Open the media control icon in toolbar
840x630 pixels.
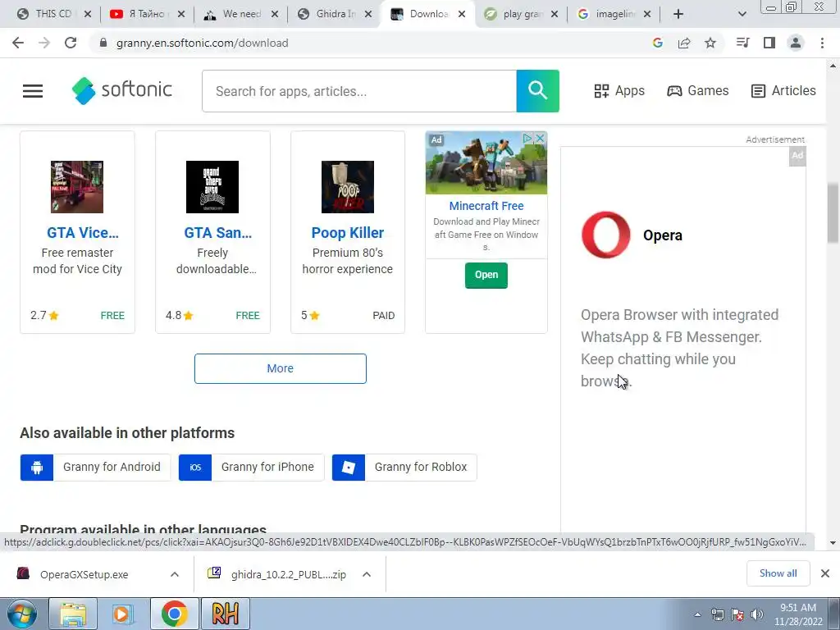(742, 43)
